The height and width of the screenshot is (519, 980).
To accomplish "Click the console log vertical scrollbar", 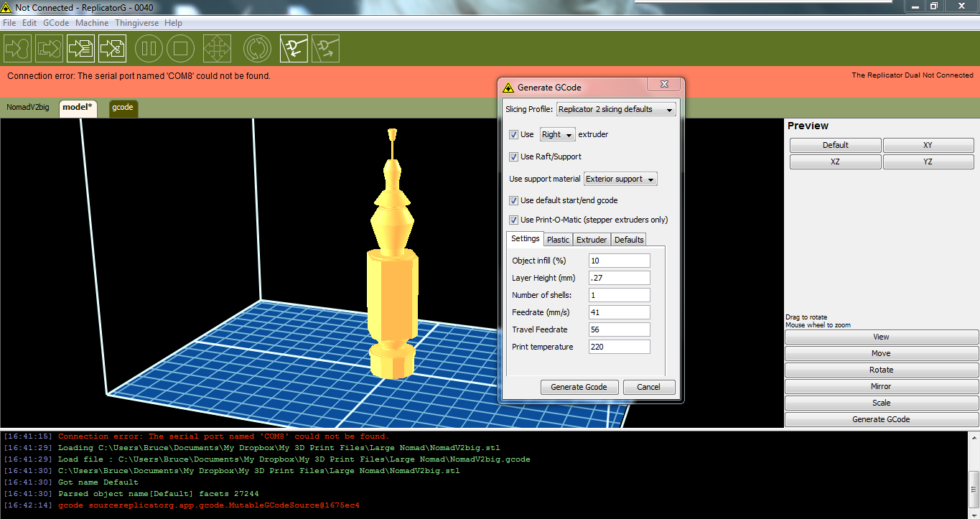I will pyautogui.click(x=974, y=474).
